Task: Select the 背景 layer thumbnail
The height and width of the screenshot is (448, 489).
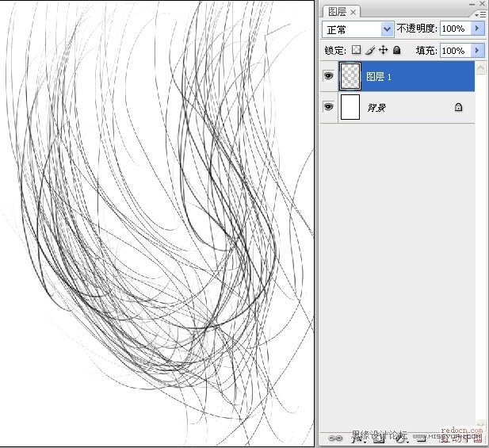Action: (x=350, y=107)
